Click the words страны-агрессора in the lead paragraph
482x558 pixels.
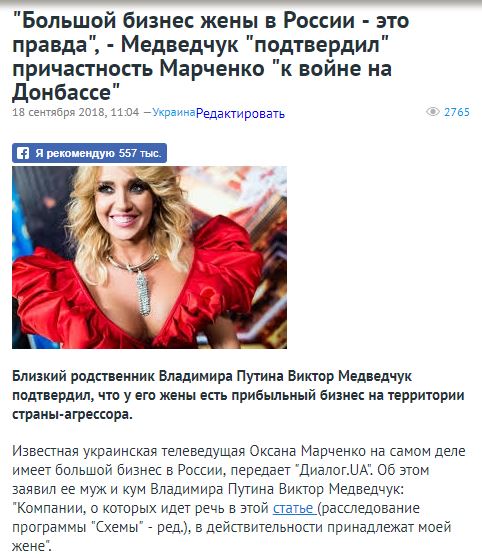[72, 415]
